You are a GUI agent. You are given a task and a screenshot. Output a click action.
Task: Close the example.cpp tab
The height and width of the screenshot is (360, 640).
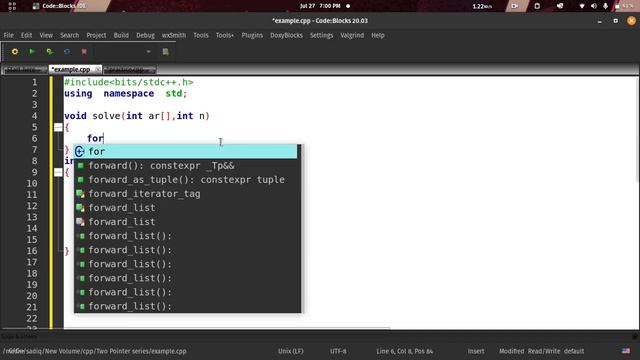[97, 69]
